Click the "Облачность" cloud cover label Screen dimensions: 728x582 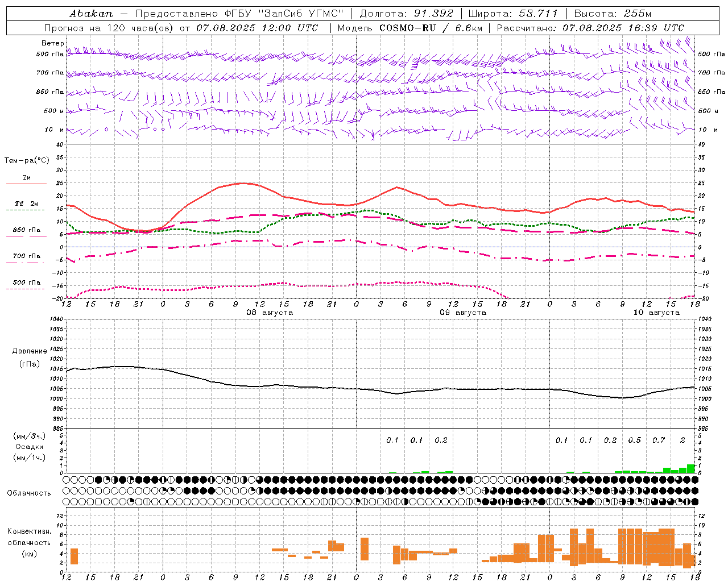[x=29, y=493]
